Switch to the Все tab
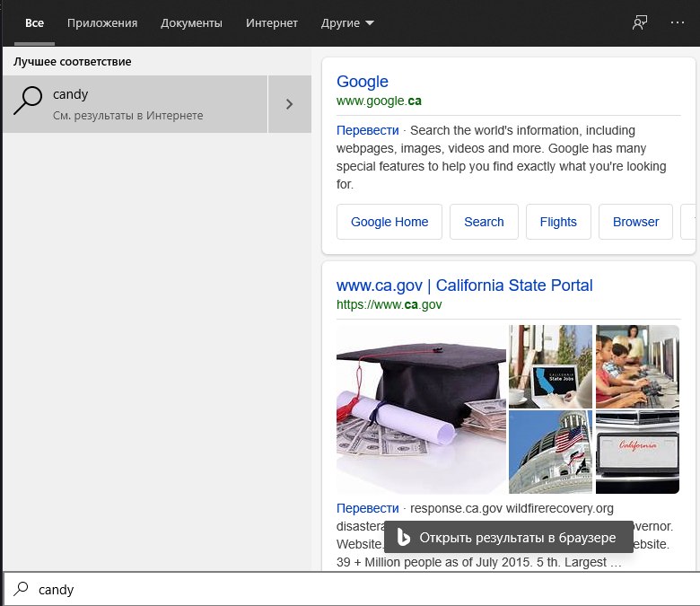Screen dimensions: 700x606 click(34, 22)
